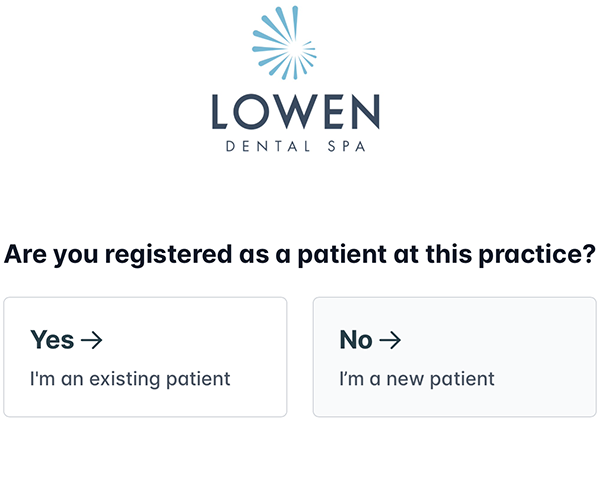Click "I'm a new patient" text
600x500 pixels.
click(x=417, y=379)
